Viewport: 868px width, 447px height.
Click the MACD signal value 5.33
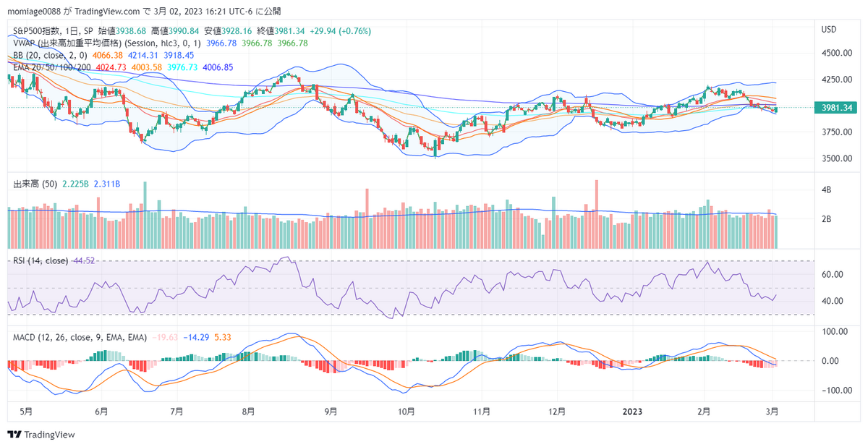pos(223,338)
